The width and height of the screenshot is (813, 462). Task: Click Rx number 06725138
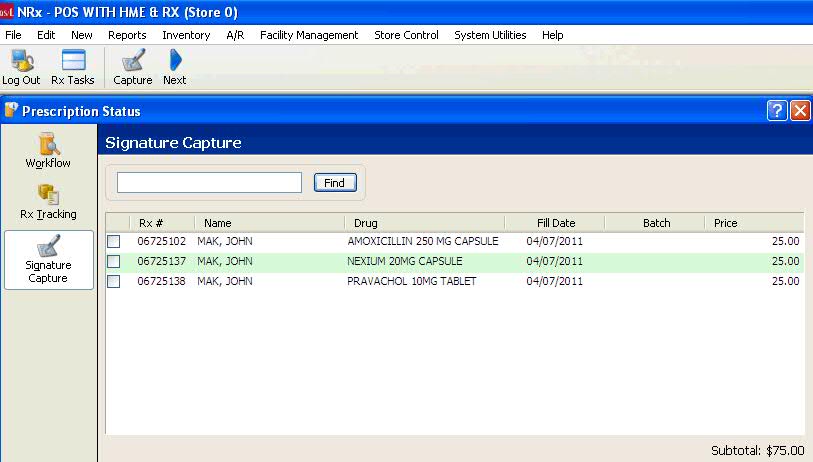(161, 282)
